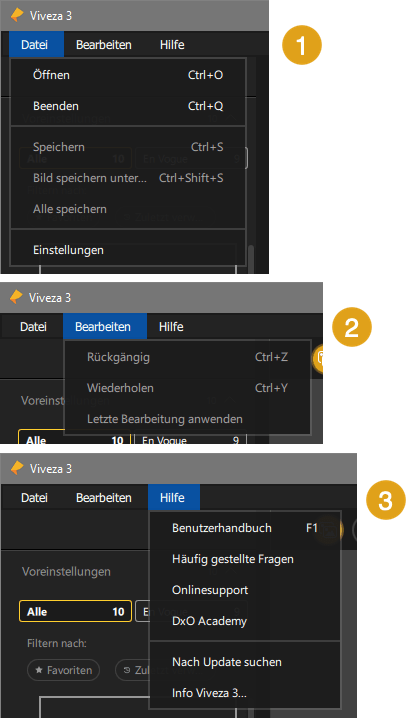Select Beenden to quit Viveza

[x=128, y=106]
